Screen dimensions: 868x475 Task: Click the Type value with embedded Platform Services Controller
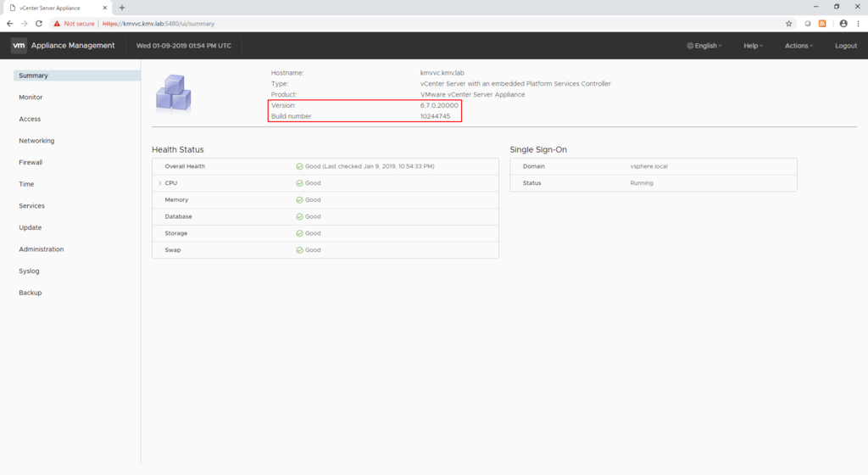coord(515,84)
